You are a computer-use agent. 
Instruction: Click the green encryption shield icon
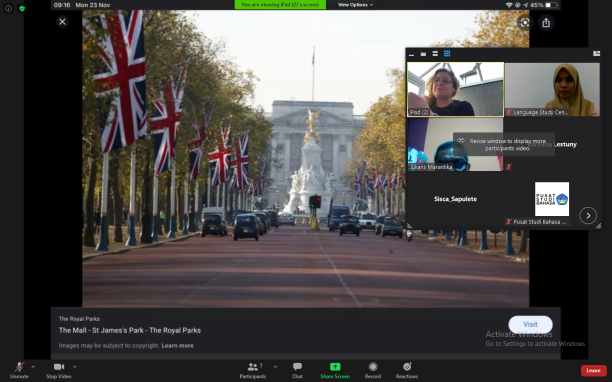click(22, 8)
